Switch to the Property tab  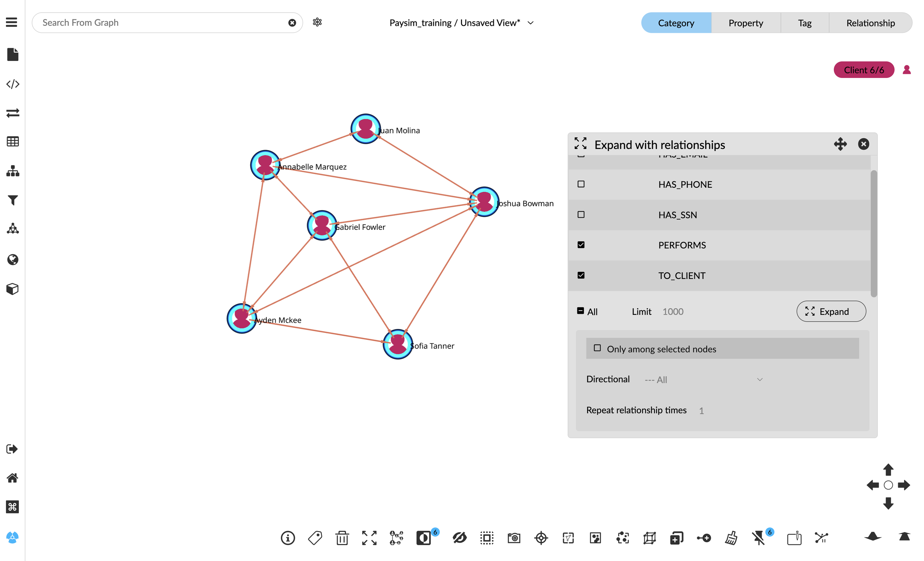tap(745, 23)
